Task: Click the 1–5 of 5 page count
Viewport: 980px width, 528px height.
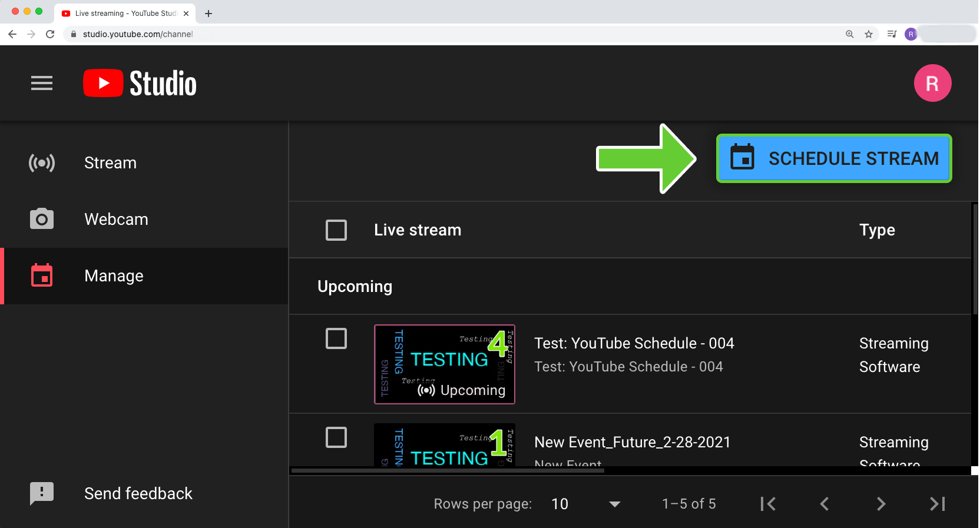Action: 689,504
